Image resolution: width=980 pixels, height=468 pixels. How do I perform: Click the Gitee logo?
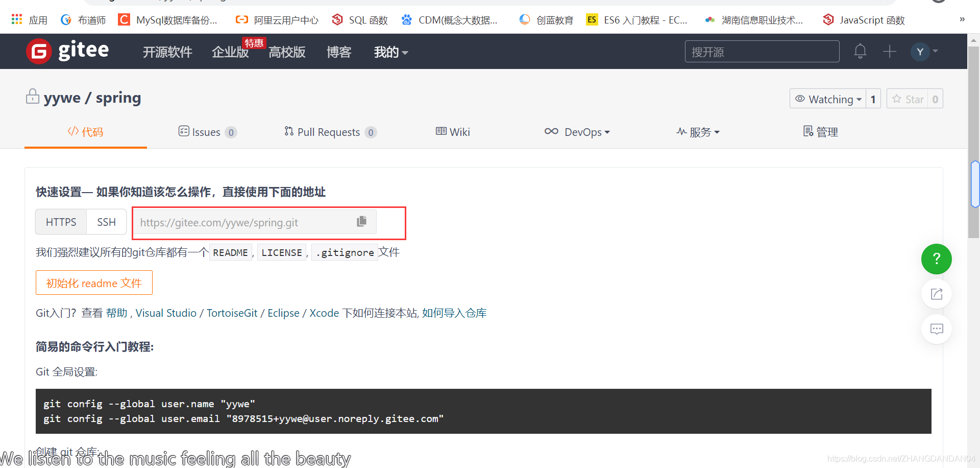pyautogui.click(x=67, y=51)
